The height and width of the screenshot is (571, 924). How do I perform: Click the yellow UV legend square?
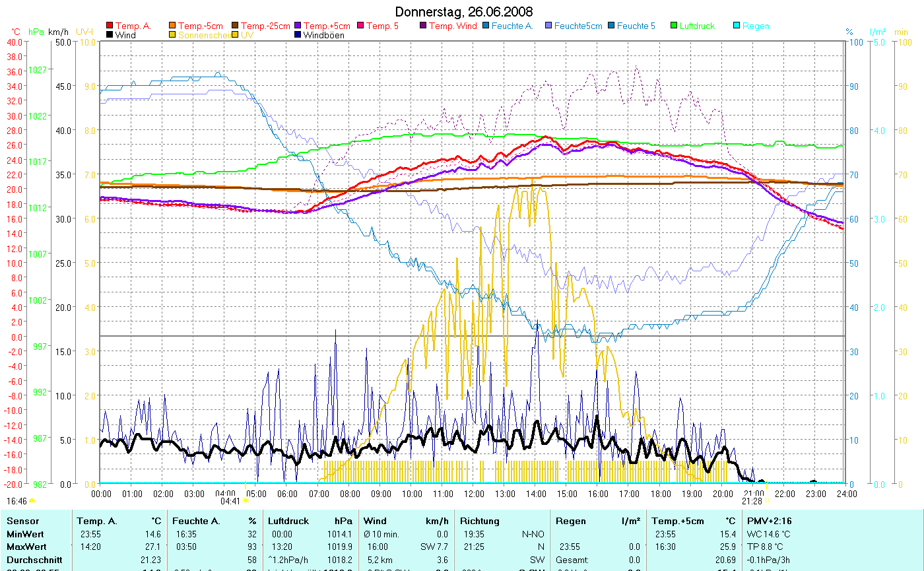point(236,36)
